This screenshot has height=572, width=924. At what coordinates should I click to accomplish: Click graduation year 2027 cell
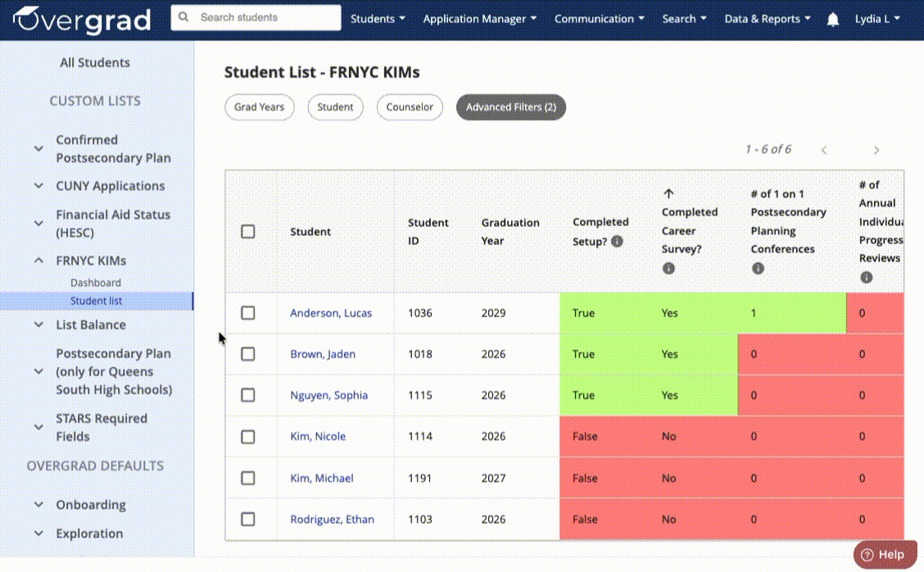pos(493,479)
